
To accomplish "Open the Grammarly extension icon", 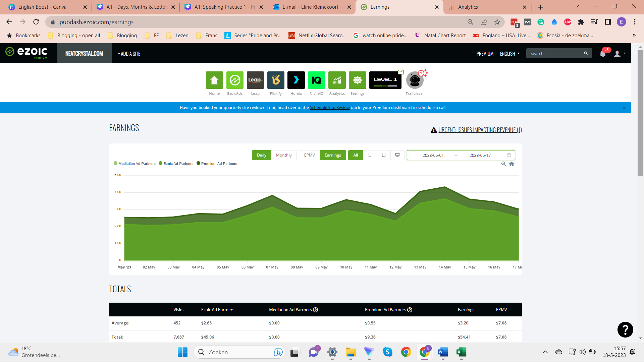I will (541, 22).
